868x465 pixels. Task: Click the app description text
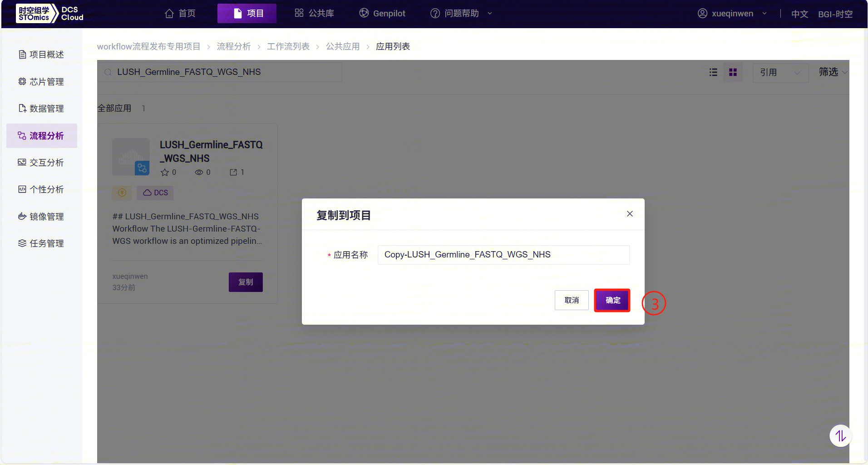(x=187, y=229)
